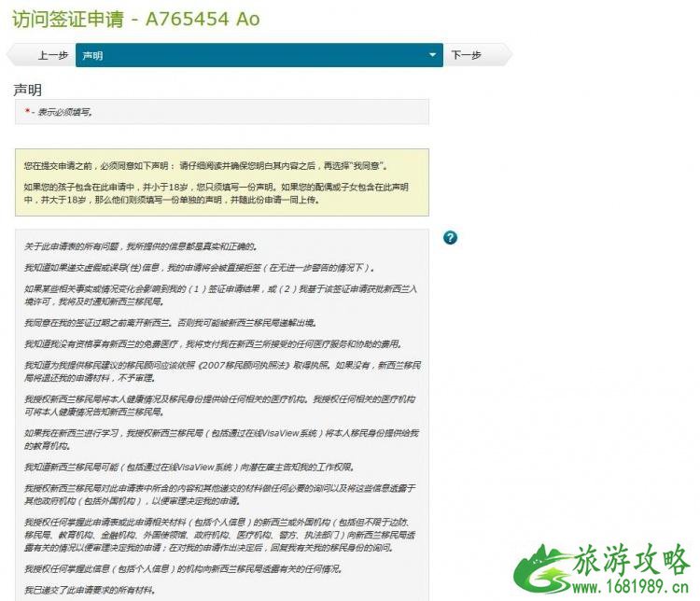Screen dimensions: 700x601
Task: Click the statement starting 如果我在新西兰进行学习
Action: [221, 440]
